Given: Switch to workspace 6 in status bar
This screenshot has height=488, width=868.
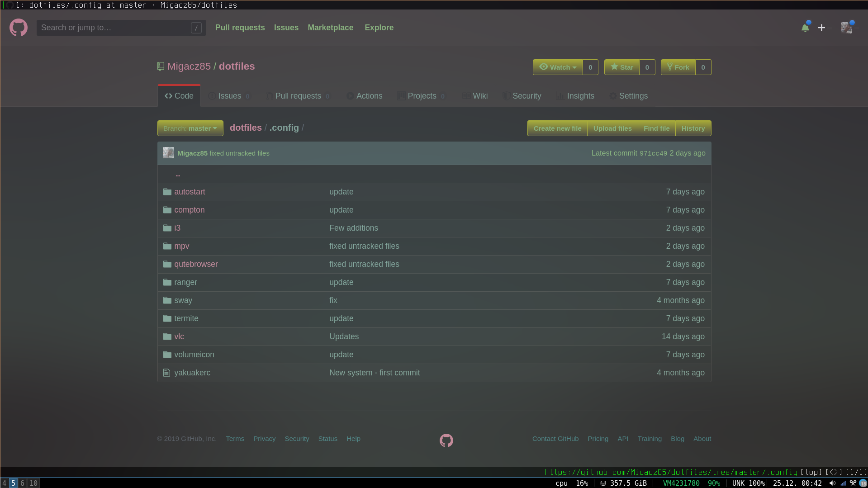Looking at the screenshot, I should 22,483.
